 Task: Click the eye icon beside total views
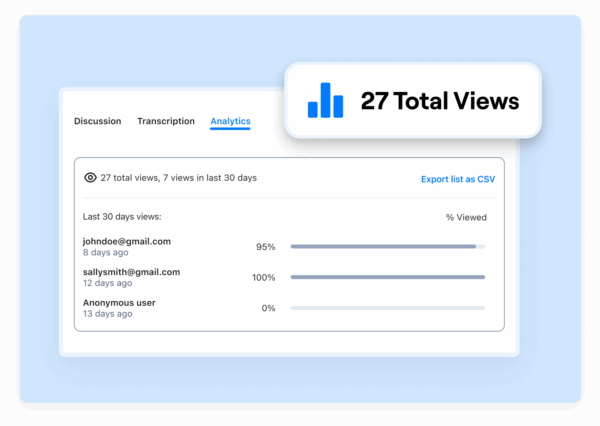pos(91,178)
